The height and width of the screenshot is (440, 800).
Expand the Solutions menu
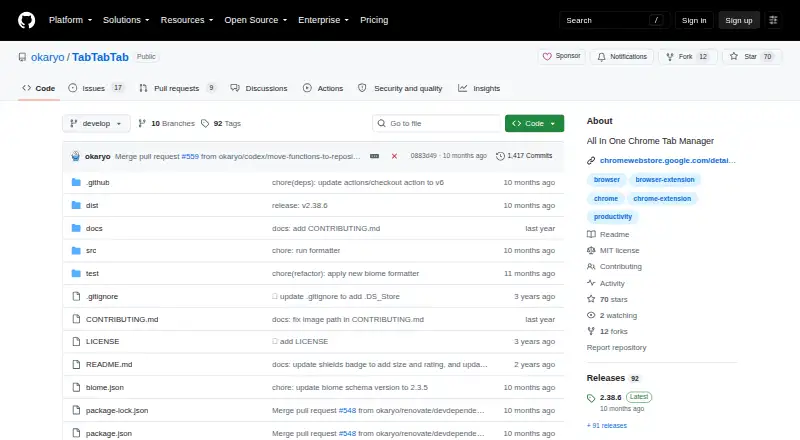click(126, 20)
